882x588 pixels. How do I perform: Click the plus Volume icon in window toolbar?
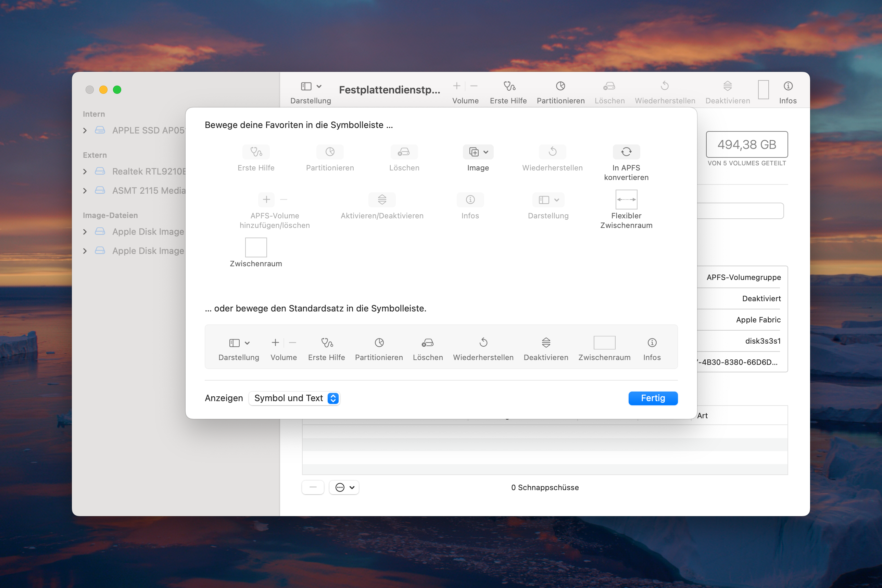coord(456,86)
